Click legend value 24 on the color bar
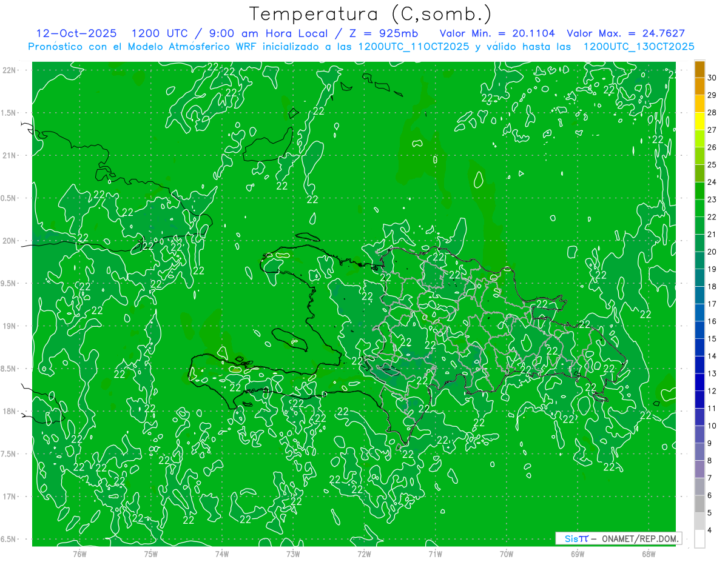The height and width of the screenshot is (562, 728). pyautogui.click(x=712, y=182)
